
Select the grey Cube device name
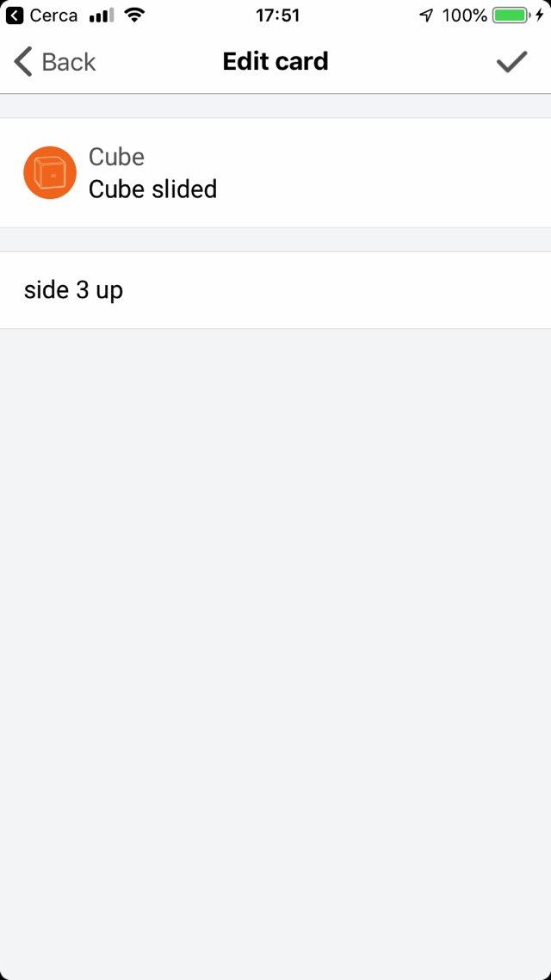(x=116, y=157)
